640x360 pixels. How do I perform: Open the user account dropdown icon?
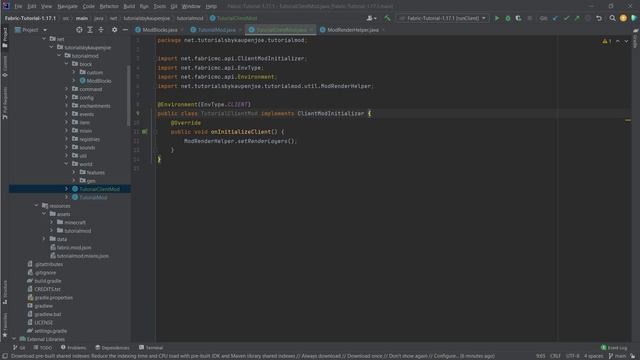click(371, 18)
